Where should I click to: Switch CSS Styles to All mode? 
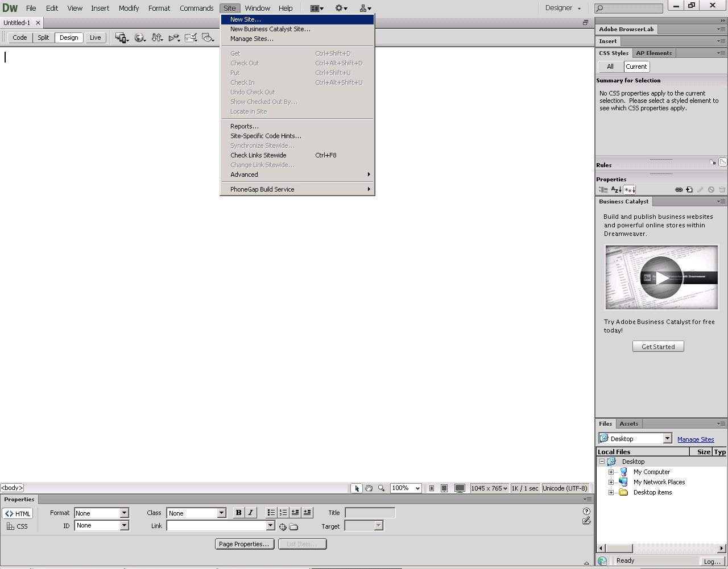pyautogui.click(x=610, y=67)
